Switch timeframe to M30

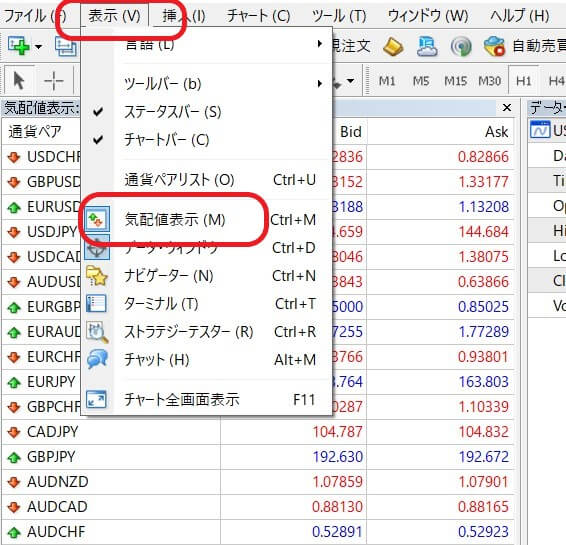coord(489,81)
